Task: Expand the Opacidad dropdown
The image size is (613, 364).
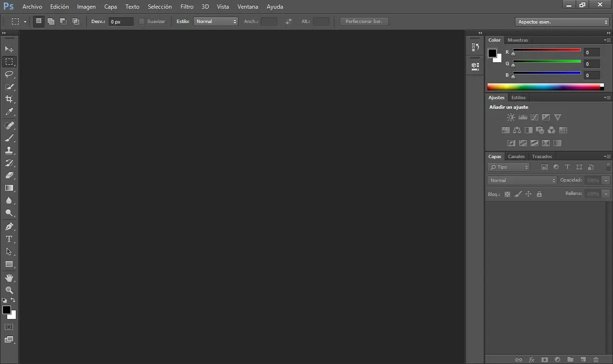Action: click(x=606, y=180)
